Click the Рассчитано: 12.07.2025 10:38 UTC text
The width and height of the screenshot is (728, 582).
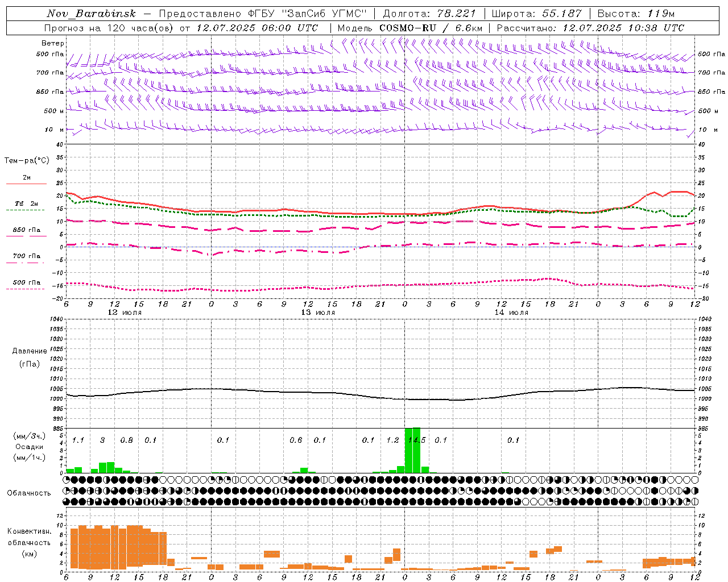pos(590,28)
